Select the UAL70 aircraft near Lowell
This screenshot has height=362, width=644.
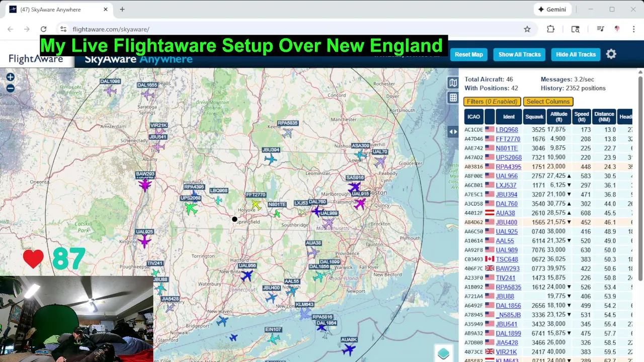click(380, 162)
